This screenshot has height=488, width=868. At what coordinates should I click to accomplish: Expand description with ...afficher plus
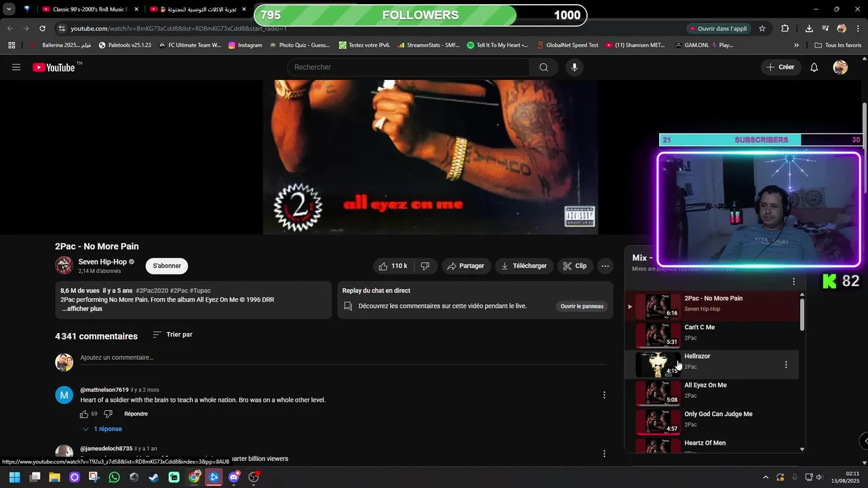[x=82, y=309]
